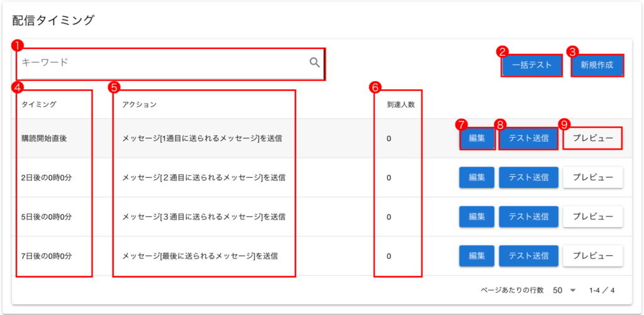Click the タイミング column header

[39, 104]
